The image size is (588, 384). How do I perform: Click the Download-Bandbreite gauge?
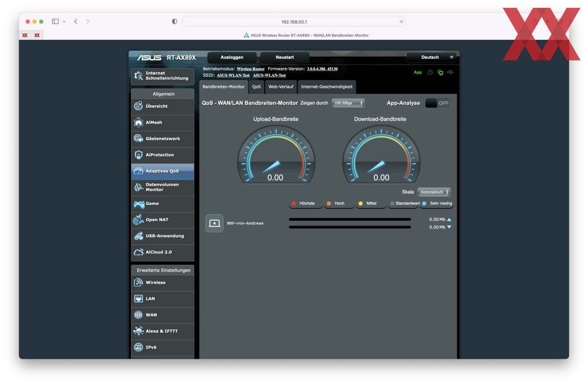click(x=381, y=154)
